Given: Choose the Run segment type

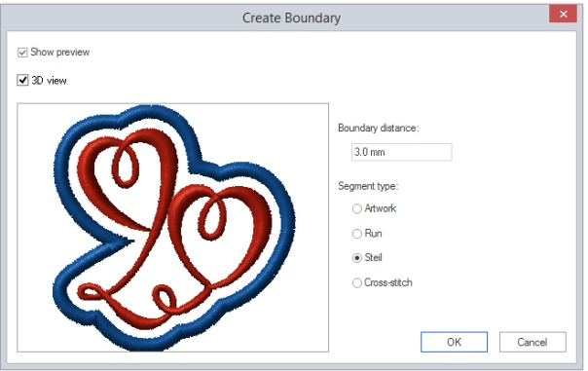Looking at the screenshot, I should click(357, 234).
